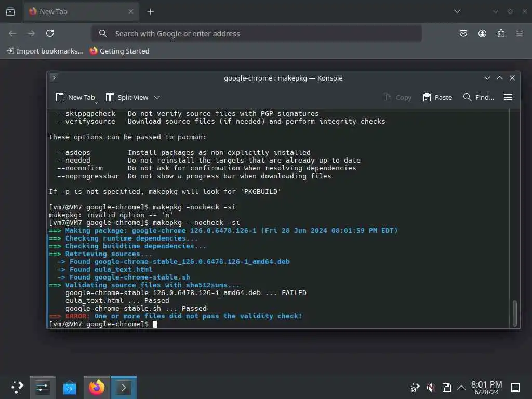Viewport: 532px width, 399px height.
Task: Click the Konsole vertical scrollbar handle
Action: [x=515, y=313]
